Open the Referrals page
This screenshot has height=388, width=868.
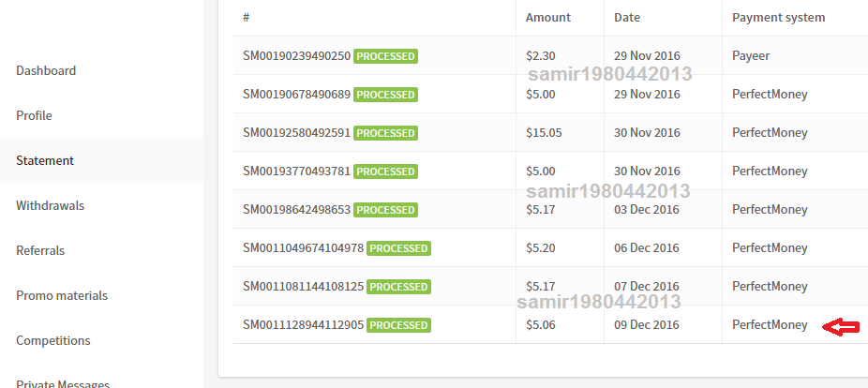[40, 250]
